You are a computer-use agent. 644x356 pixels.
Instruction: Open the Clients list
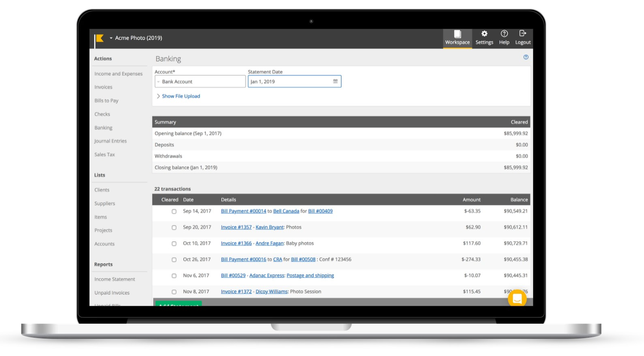pos(102,190)
